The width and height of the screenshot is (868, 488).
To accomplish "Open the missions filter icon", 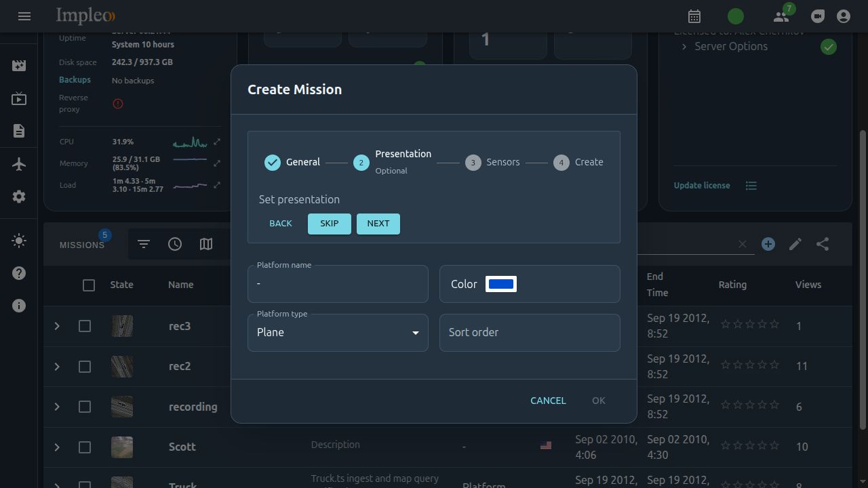I will click(x=144, y=244).
